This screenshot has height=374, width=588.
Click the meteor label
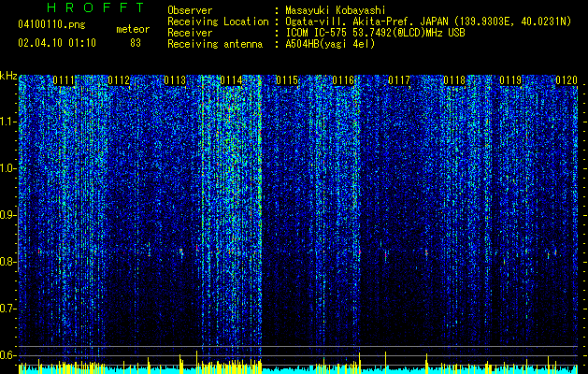pos(133,29)
